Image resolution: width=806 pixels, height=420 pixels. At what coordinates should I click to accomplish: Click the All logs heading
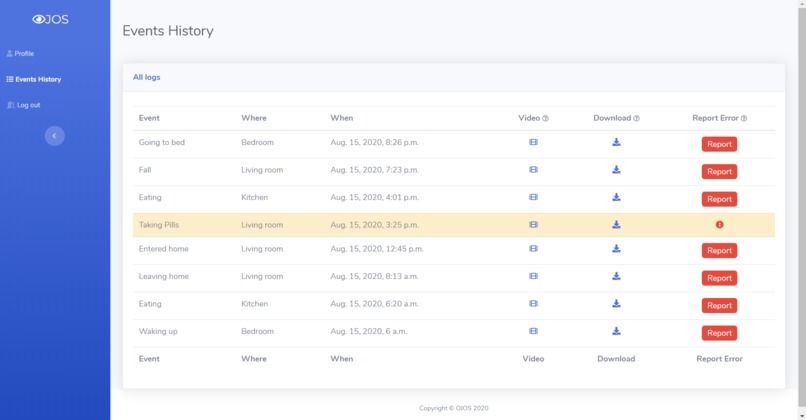[x=146, y=77]
